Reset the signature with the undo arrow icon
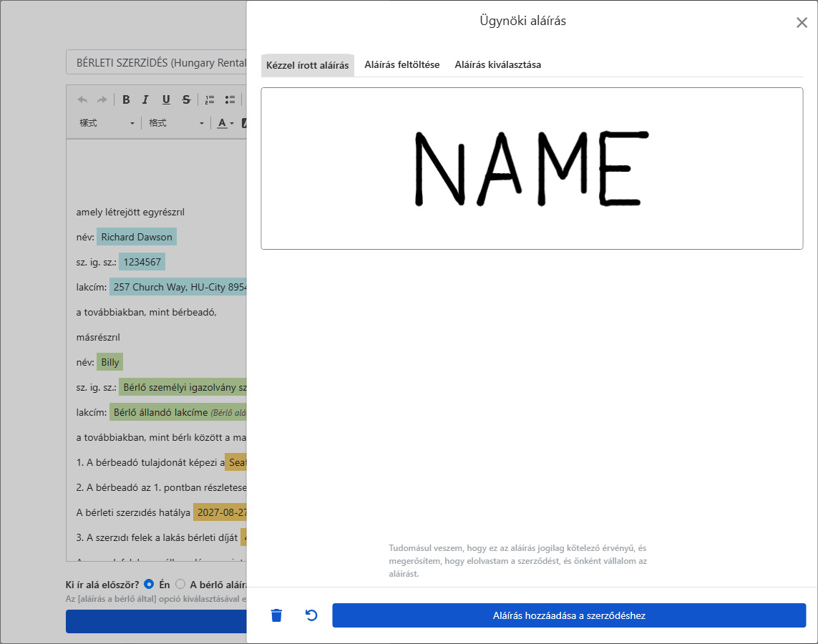This screenshot has width=818, height=644. pyautogui.click(x=311, y=615)
